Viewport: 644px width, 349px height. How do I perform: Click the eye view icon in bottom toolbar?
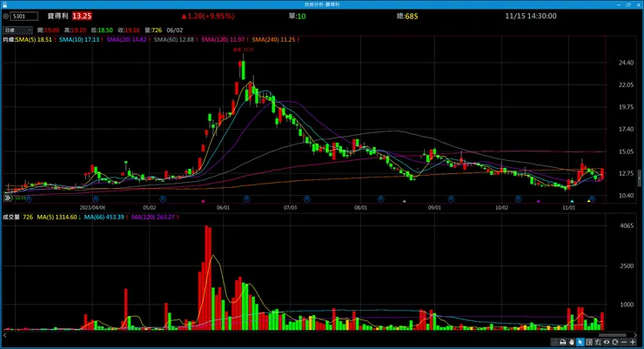[x=607, y=342]
